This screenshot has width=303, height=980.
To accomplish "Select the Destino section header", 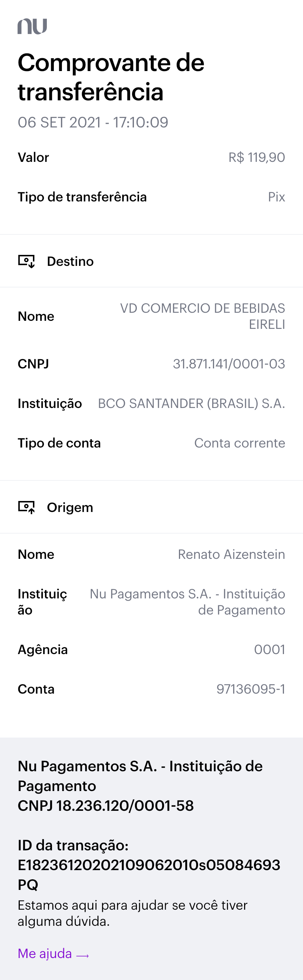I will (70, 261).
